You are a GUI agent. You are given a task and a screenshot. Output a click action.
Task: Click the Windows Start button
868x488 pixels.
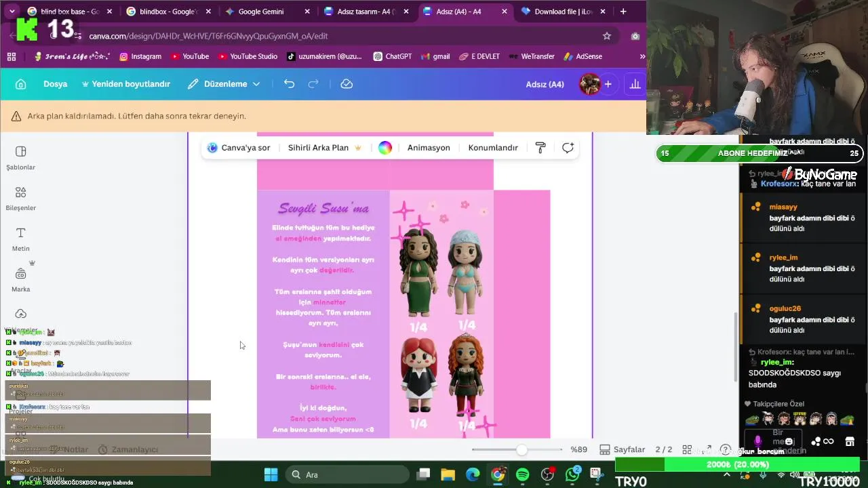click(x=271, y=474)
